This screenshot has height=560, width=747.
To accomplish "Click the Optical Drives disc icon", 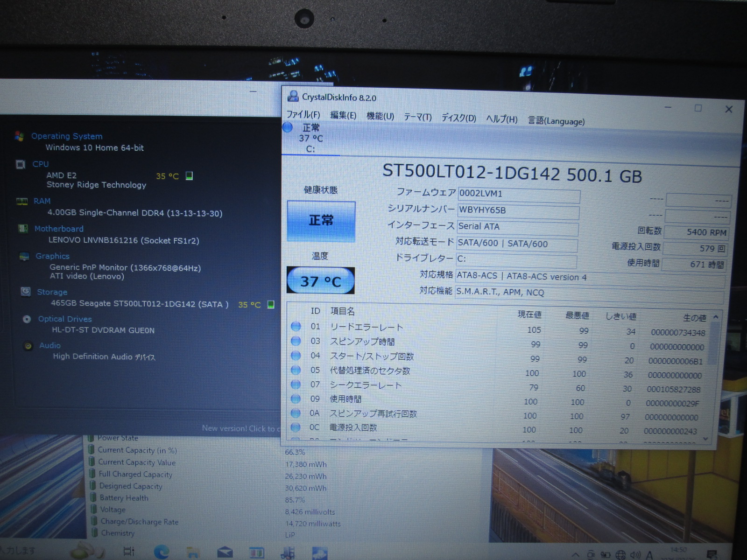I will coord(27,319).
